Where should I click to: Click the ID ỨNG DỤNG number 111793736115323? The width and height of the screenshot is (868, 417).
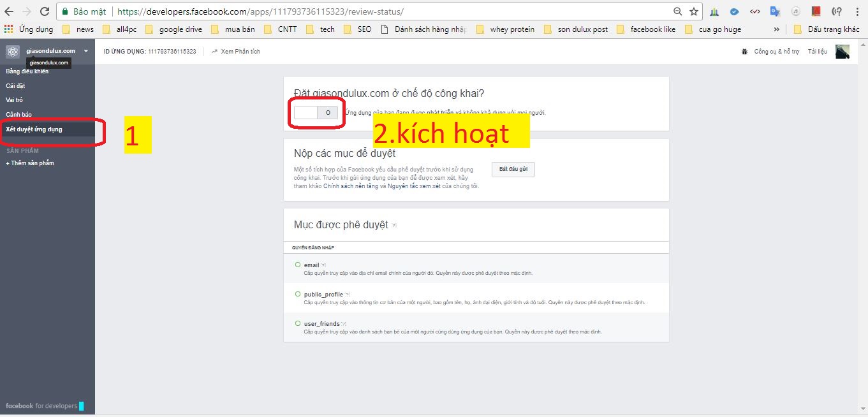coord(172,52)
